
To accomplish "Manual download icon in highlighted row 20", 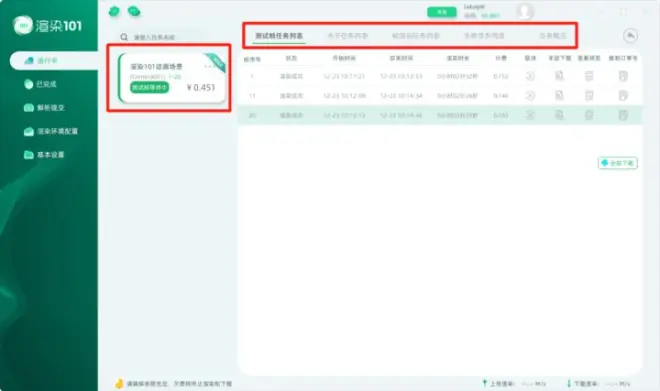I will pos(559,115).
